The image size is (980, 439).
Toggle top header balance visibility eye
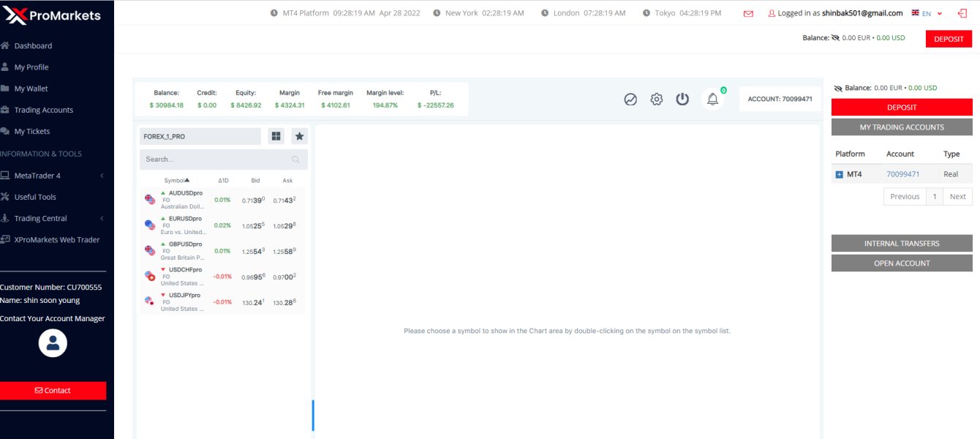click(x=835, y=38)
